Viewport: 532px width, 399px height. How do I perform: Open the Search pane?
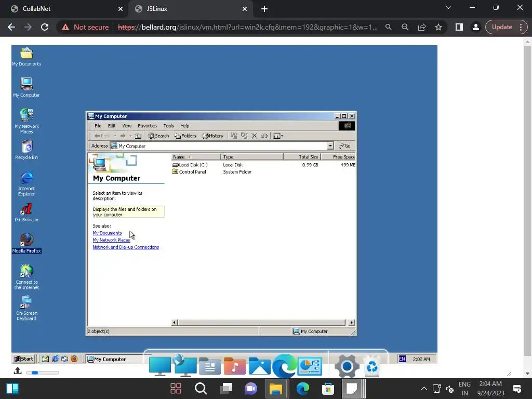point(158,136)
